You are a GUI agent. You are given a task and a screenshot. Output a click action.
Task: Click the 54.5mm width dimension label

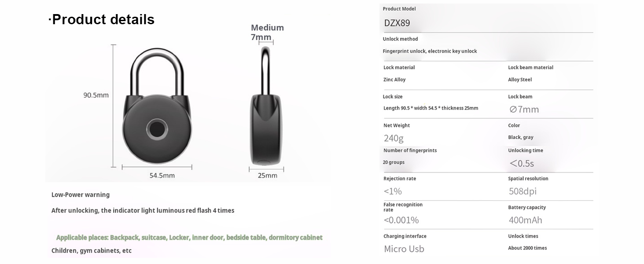click(x=162, y=176)
